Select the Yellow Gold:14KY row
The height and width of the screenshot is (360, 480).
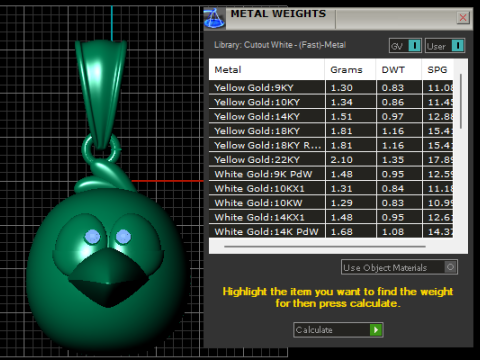(x=331, y=116)
